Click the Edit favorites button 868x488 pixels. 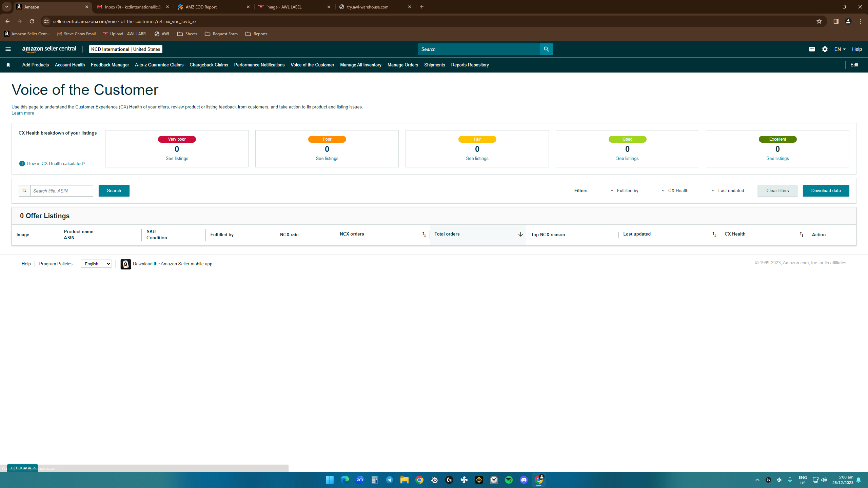pos(854,65)
